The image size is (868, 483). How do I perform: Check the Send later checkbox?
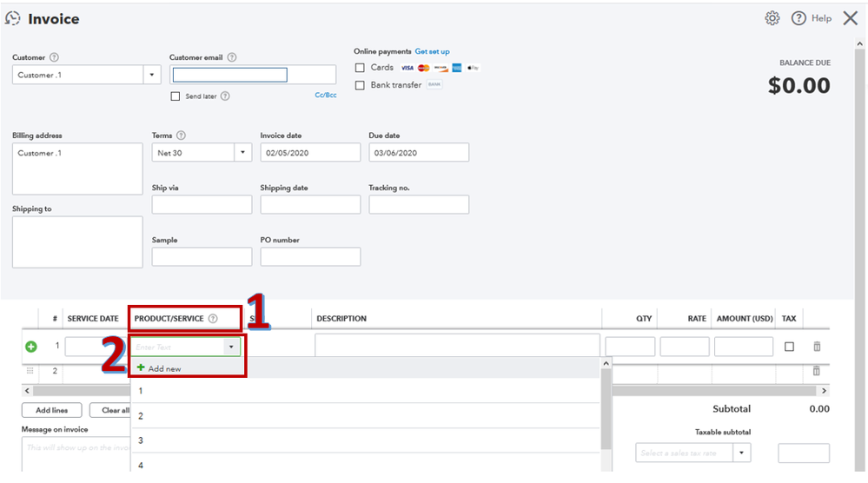point(176,96)
